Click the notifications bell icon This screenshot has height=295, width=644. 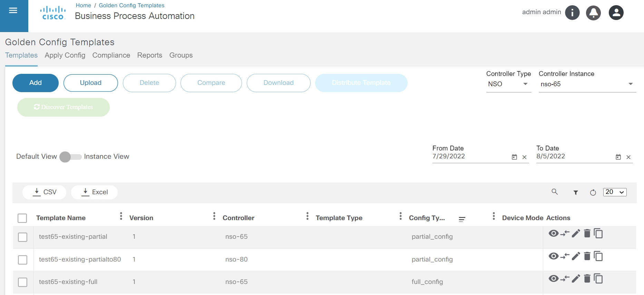[x=593, y=13]
